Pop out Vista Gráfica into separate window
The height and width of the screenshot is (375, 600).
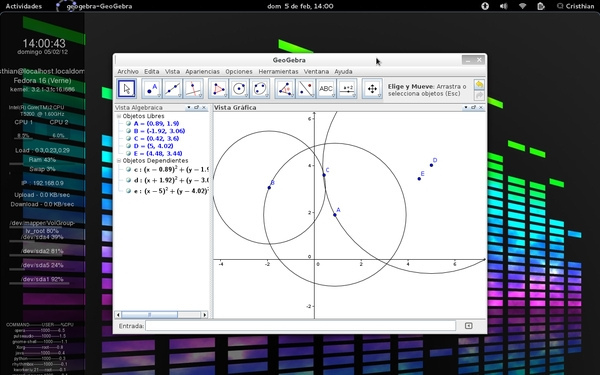click(473, 108)
